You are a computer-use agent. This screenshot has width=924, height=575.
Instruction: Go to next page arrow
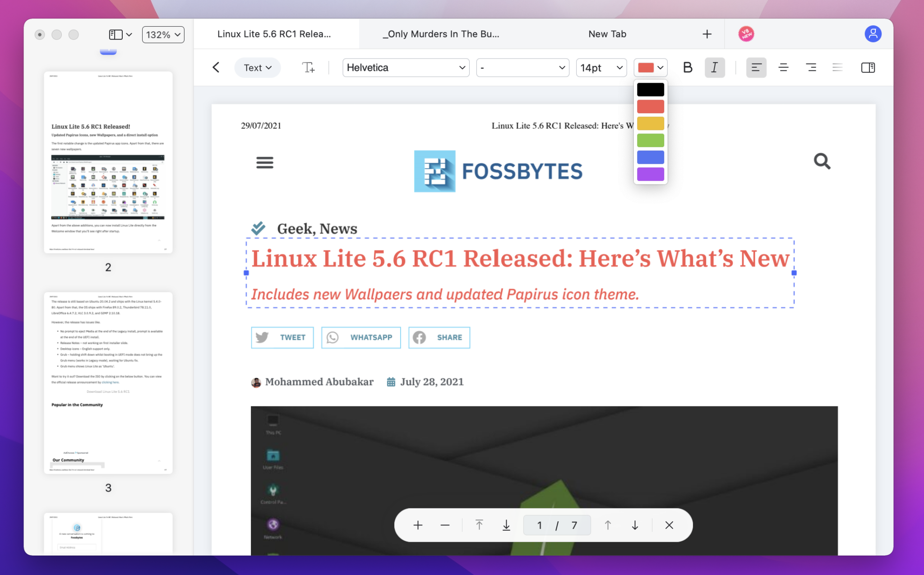pos(635,525)
